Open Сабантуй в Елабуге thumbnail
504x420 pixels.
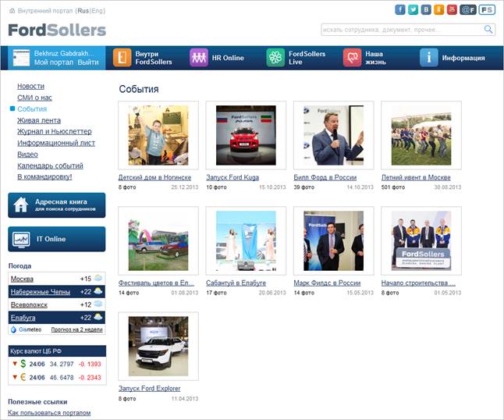coord(246,241)
